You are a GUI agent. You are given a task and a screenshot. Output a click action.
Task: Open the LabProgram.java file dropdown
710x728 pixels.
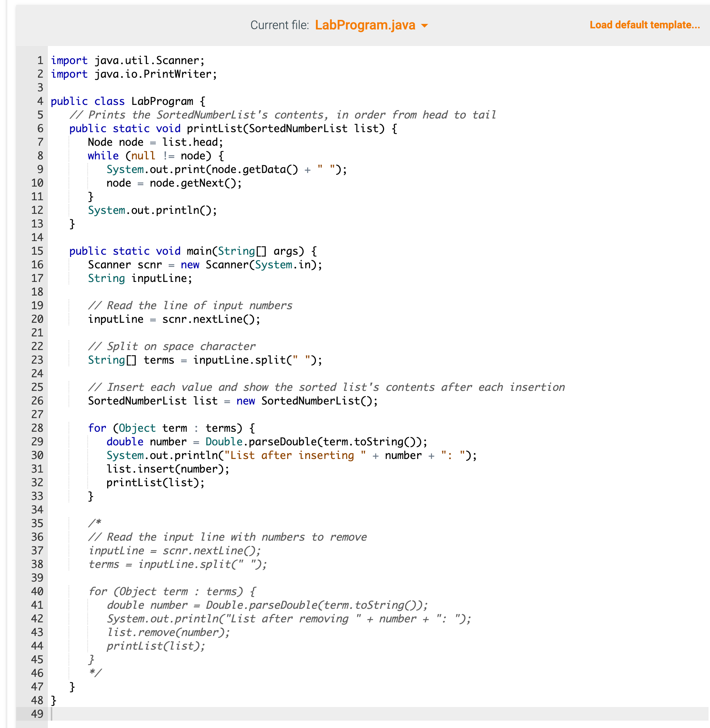click(x=365, y=25)
